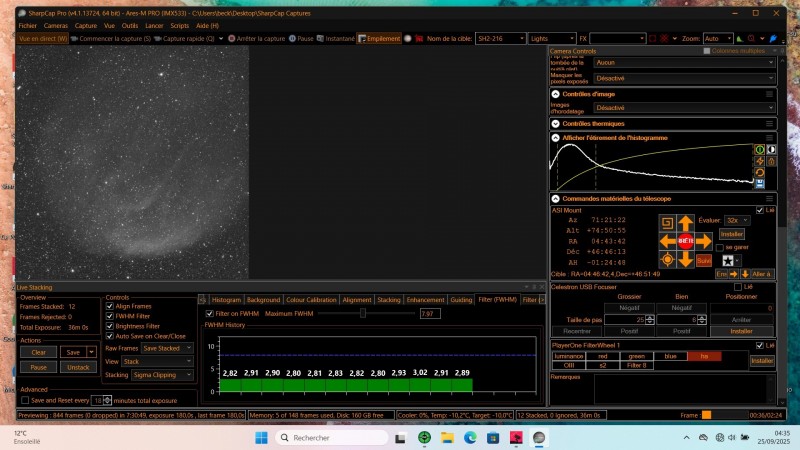Click the red clock icon in top toolbar

coord(751,39)
